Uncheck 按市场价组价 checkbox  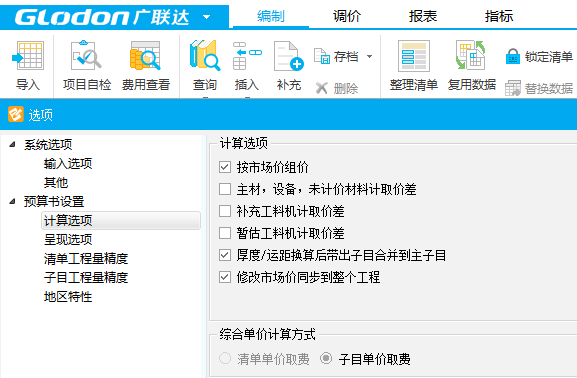pos(225,167)
